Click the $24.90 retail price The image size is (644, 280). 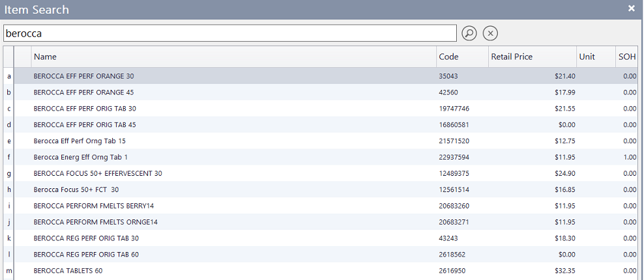(x=566, y=174)
